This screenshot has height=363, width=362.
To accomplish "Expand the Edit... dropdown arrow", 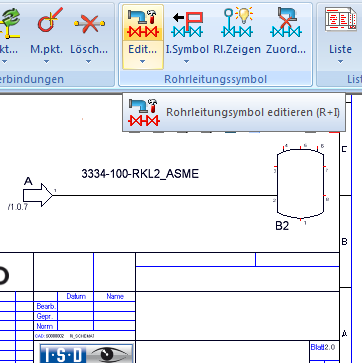I will click(x=143, y=61).
